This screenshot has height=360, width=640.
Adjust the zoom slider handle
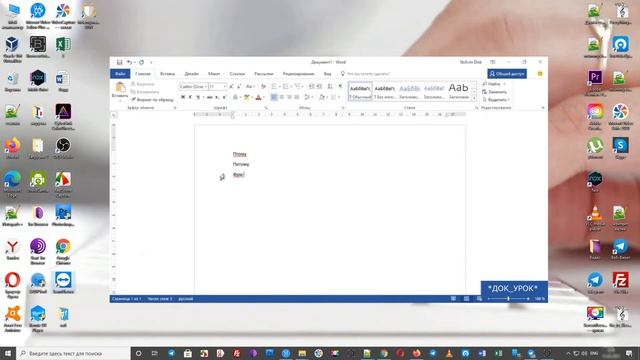click(508, 299)
